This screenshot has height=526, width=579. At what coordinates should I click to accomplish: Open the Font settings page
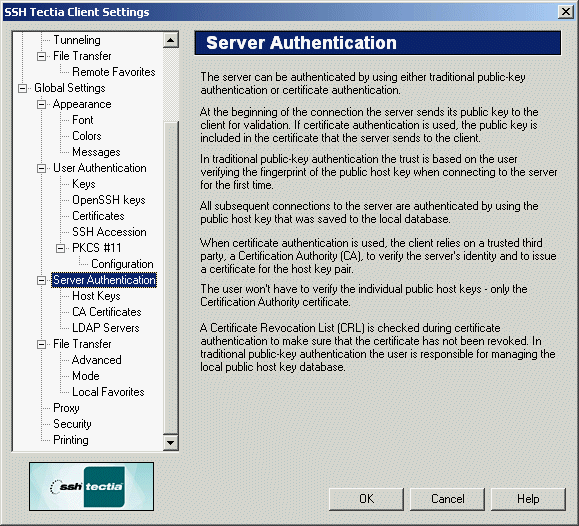coord(83,120)
